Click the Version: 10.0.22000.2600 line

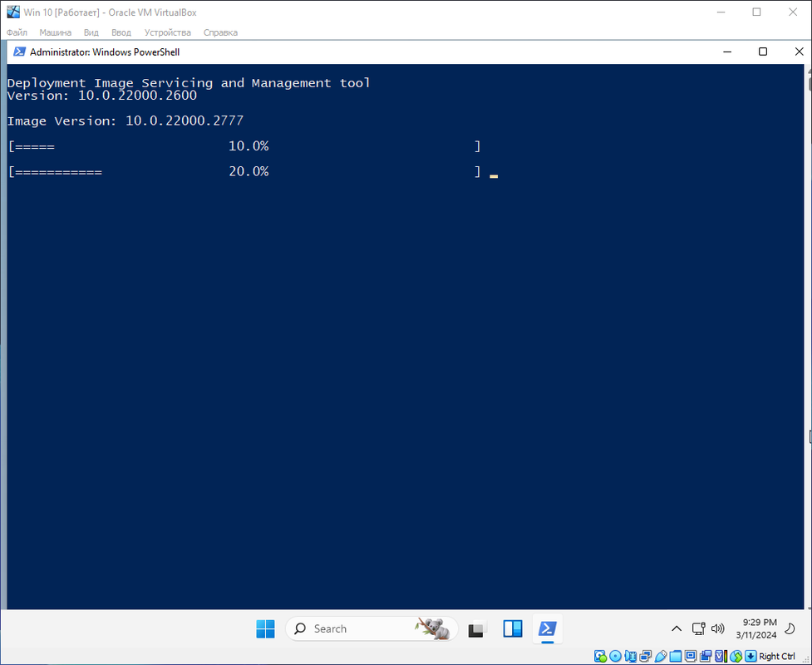[102, 96]
